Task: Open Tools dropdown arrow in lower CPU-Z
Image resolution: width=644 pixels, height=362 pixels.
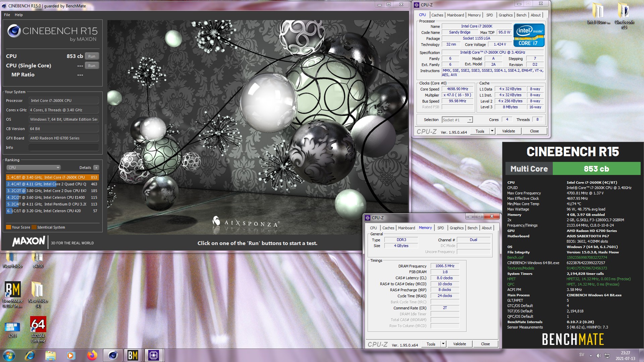Action: [x=443, y=344]
